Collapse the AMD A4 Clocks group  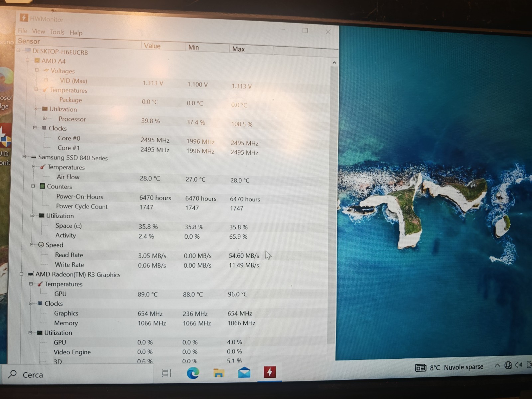[35, 128]
